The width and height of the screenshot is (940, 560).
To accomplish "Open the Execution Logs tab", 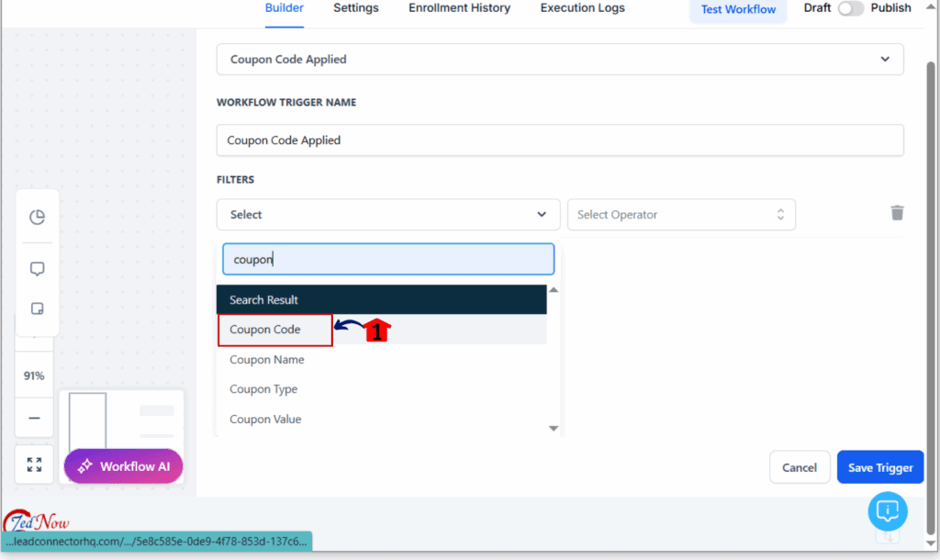I will click(583, 8).
